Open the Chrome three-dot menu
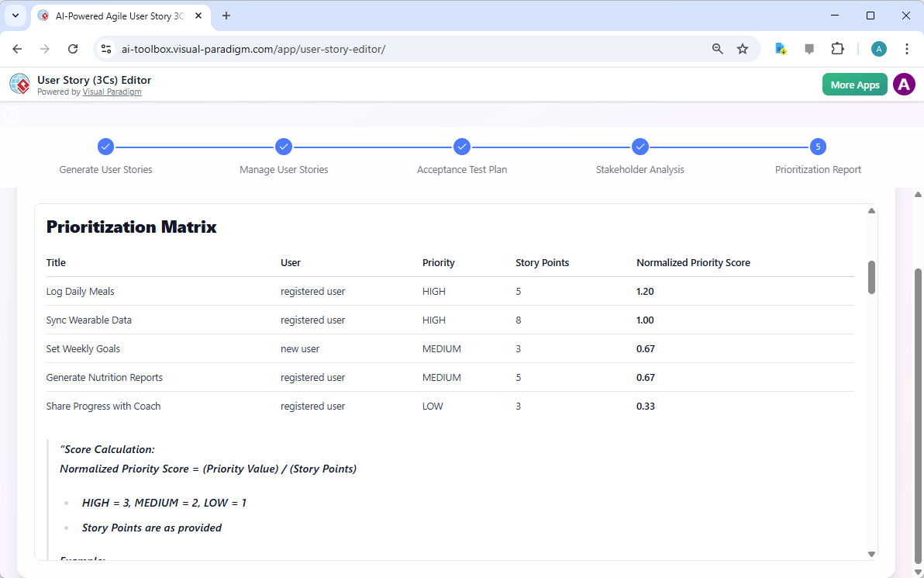 (907, 48)
